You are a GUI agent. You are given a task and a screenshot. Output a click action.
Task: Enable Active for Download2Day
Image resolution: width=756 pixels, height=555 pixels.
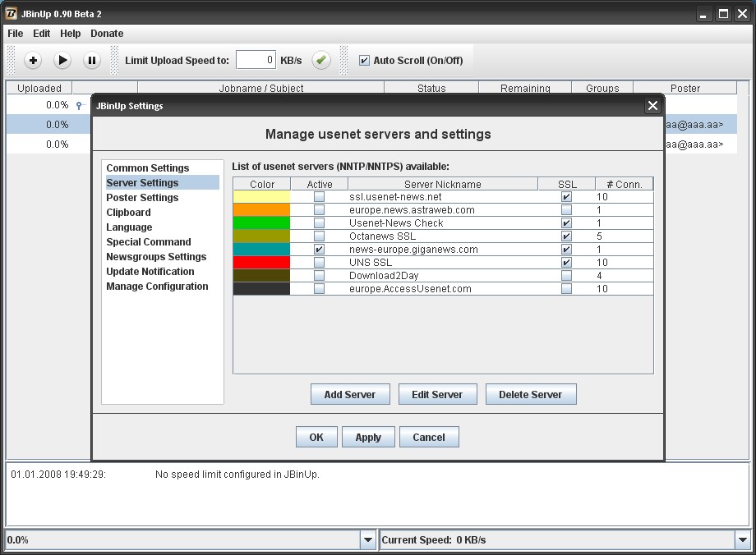coord(319,276)
